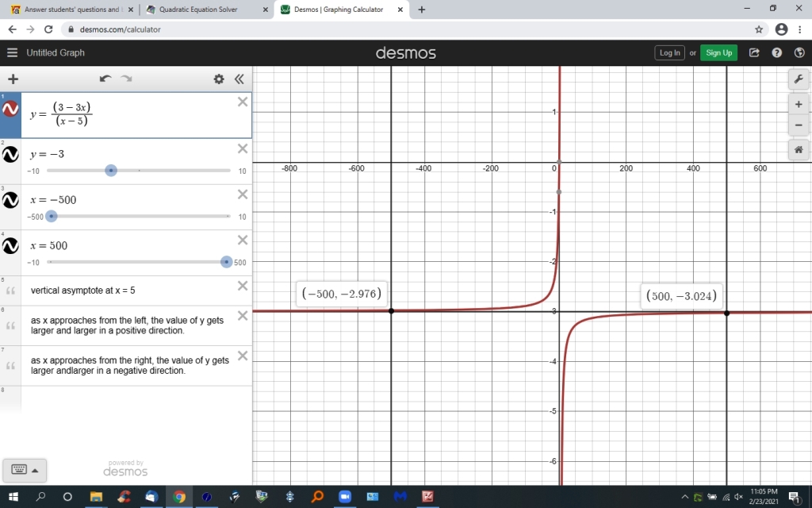Select the (500, -3.024) point label
Image resolution: width=812 pixels, height=508 pixels.
coord(681,296)
